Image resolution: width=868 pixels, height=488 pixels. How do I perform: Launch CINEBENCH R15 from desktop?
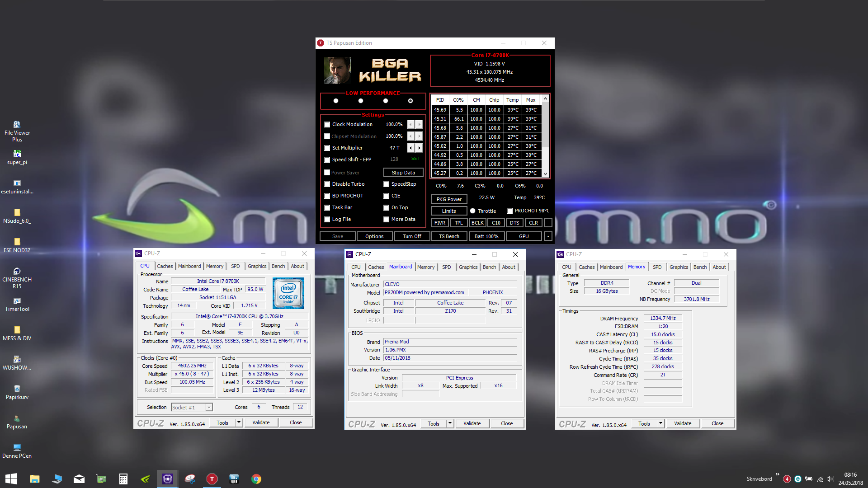[17, 278]
